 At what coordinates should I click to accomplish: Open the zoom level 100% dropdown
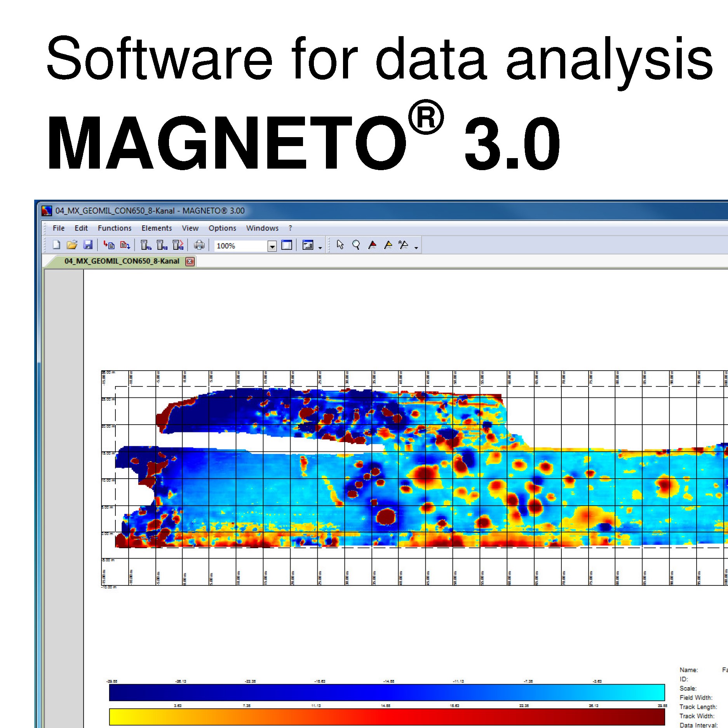click(x=272, y=246)
